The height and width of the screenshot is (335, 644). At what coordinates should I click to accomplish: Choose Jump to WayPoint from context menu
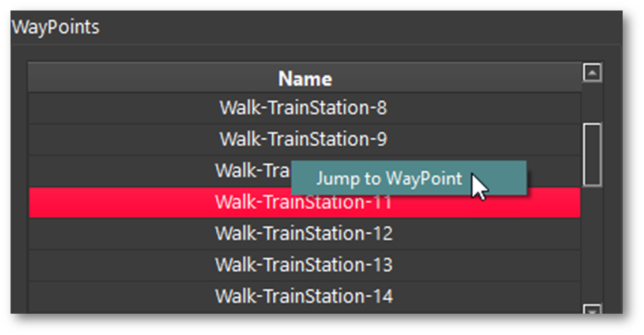(x=389, y=178)
